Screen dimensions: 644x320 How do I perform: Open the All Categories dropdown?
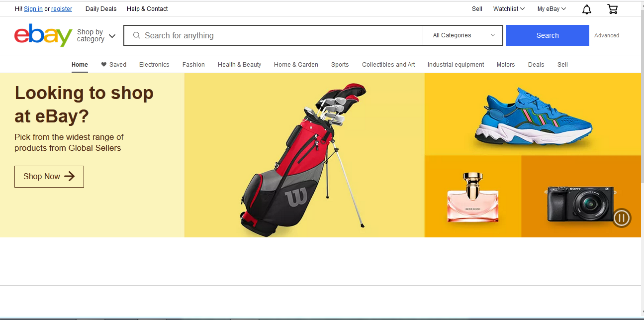click(x=463, y=35)
